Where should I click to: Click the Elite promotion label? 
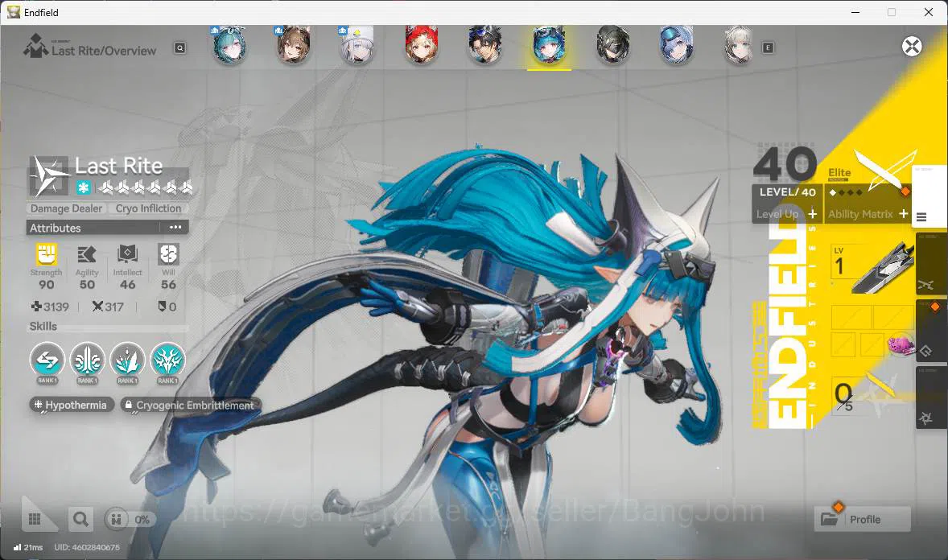(x=839, y=173)
